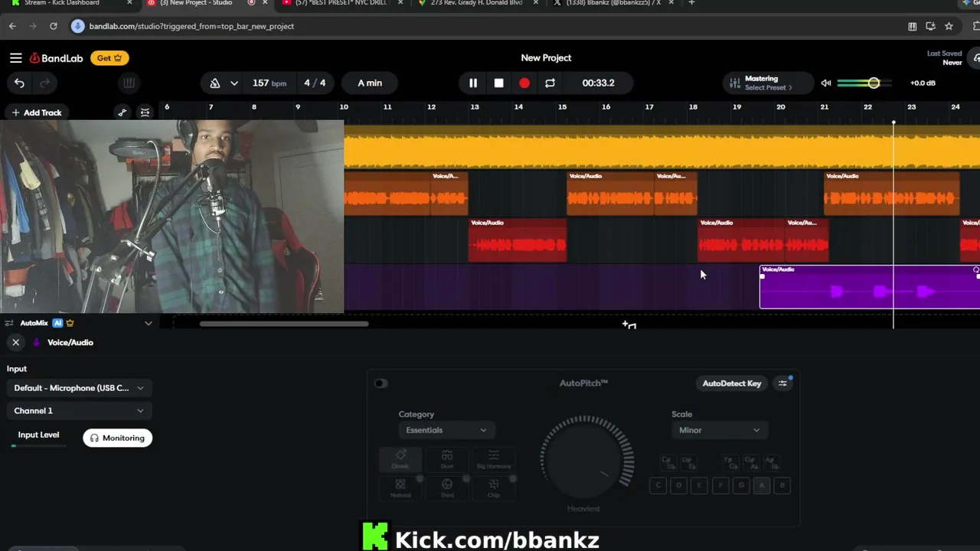Open AutoPitch advanced settings icon
Screen dimensions: 980x551
coord(782,383)
